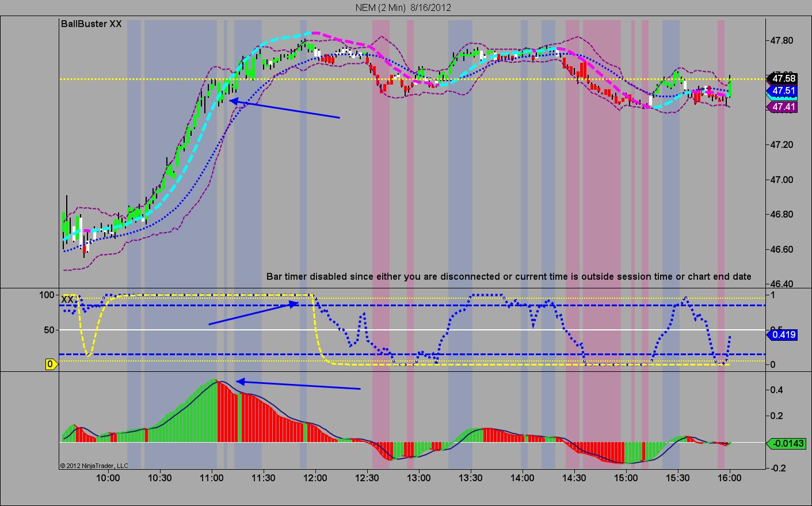Click the 0.419 oscillator value marker

pos(783,334)
